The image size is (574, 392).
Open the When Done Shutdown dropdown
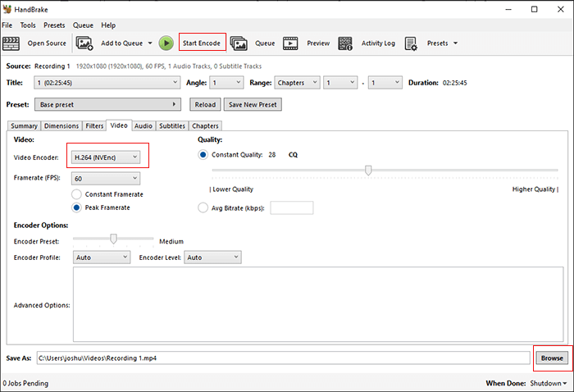(549, 383)
